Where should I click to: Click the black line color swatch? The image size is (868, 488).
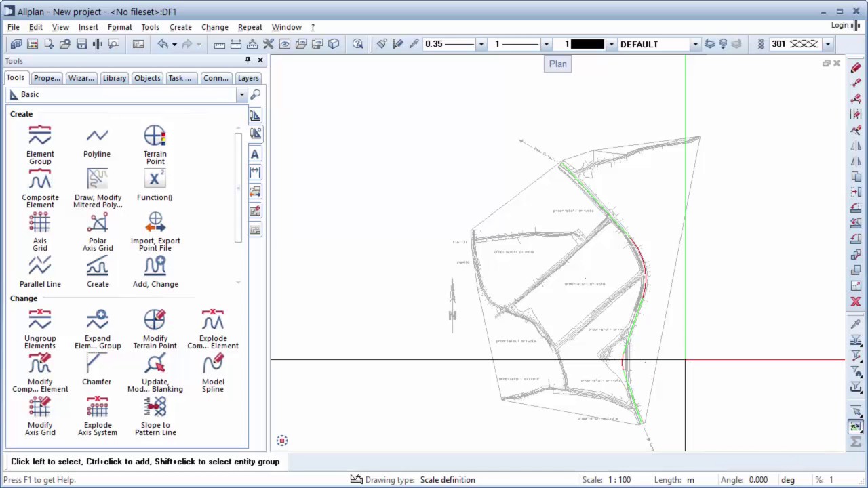587,44
